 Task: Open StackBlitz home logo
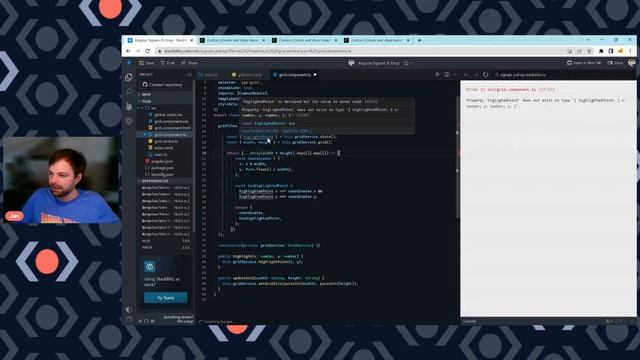pyautogui.click(x=129, y=63)
